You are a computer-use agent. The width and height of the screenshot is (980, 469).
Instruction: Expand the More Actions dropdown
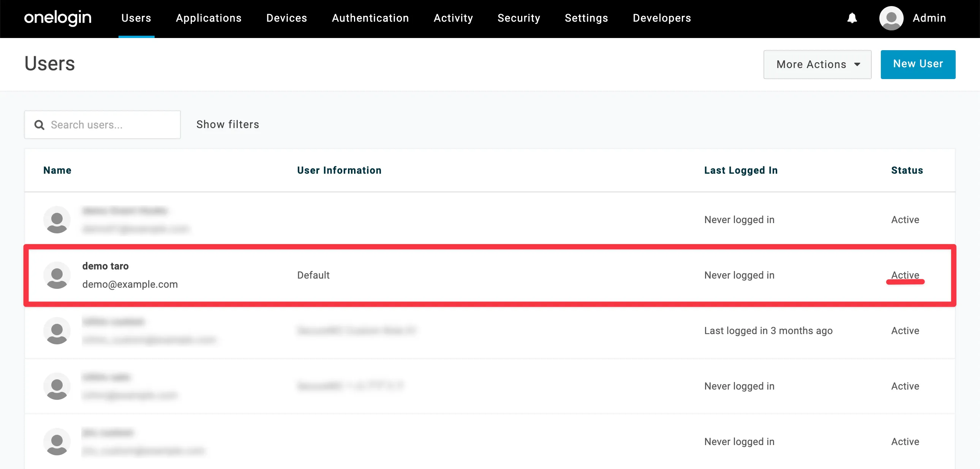pos(817,64)
